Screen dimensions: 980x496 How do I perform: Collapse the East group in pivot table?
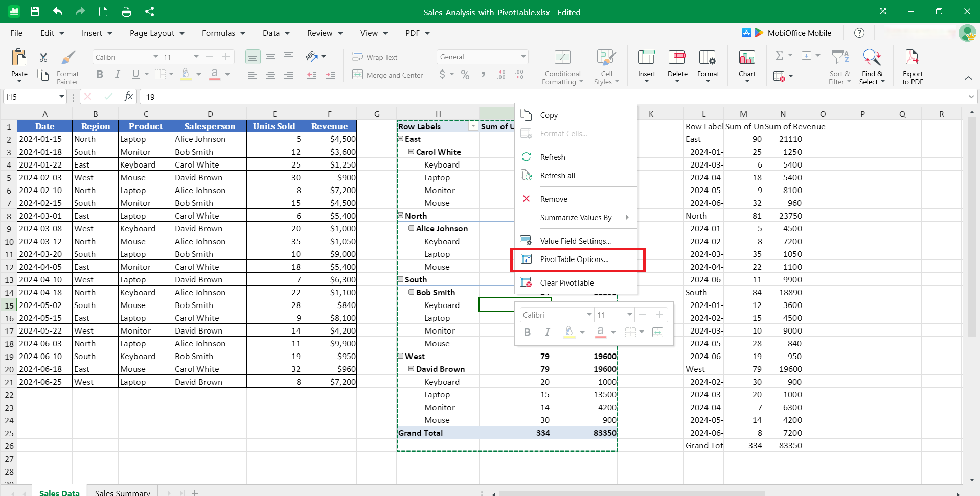click(x=401, y=139)
